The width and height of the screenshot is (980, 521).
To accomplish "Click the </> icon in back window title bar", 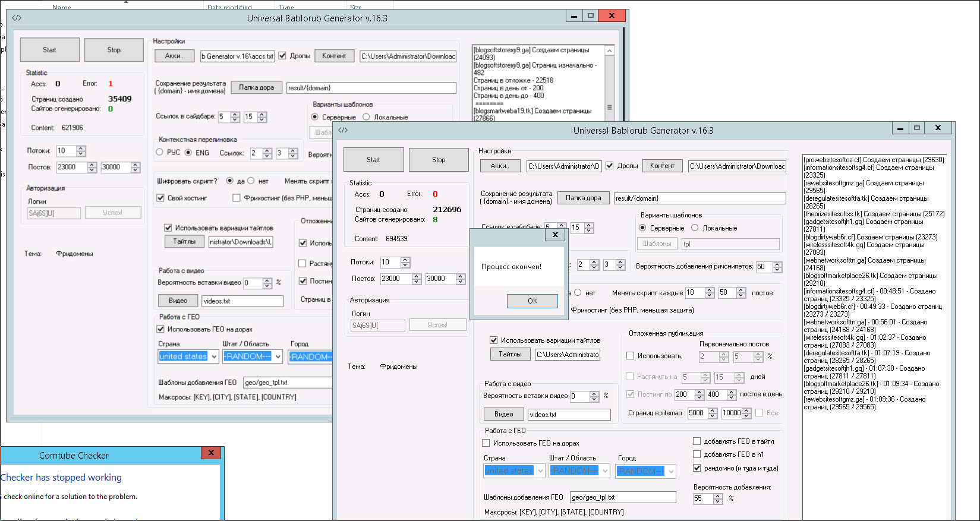I will pyautogui.click(x=17, y=18).
